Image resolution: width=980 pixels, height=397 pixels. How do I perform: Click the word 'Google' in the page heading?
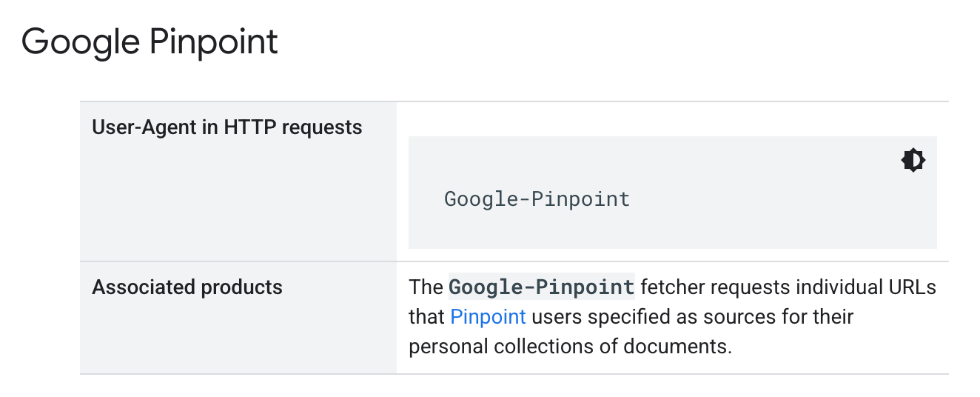[x=80, y=42]
